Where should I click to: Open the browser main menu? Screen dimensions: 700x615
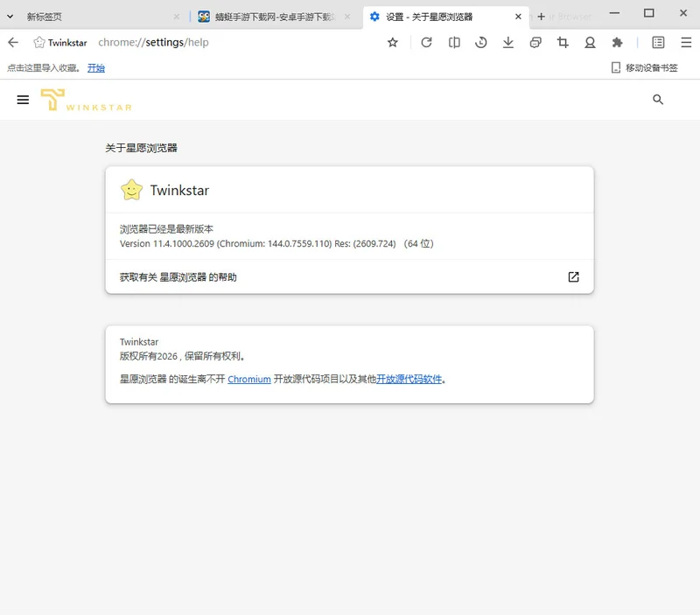click(686, 42)
